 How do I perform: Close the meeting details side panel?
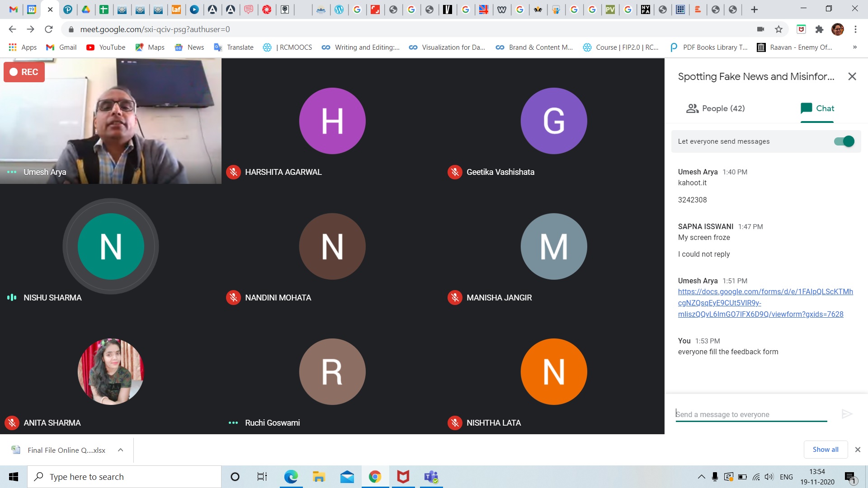pos(852,76)
